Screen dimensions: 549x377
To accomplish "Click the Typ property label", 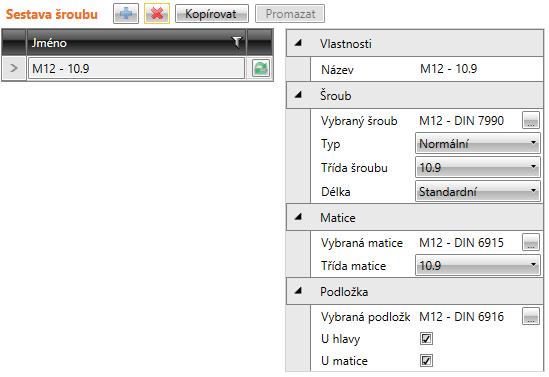I will 330,144.
